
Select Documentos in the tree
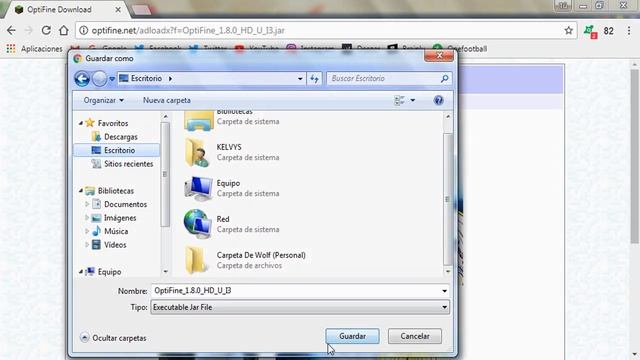click(x=125, y=204)
